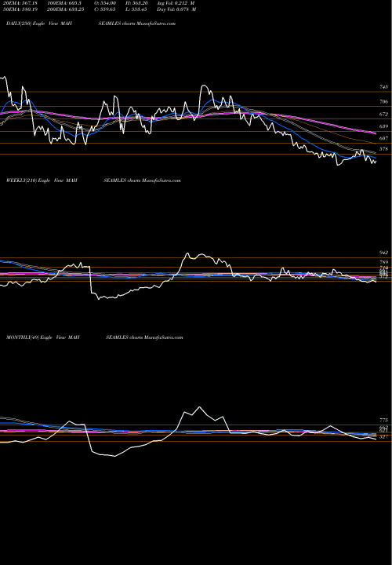Click the Day Vol 0.078 M reading

(x=176, y=9)
